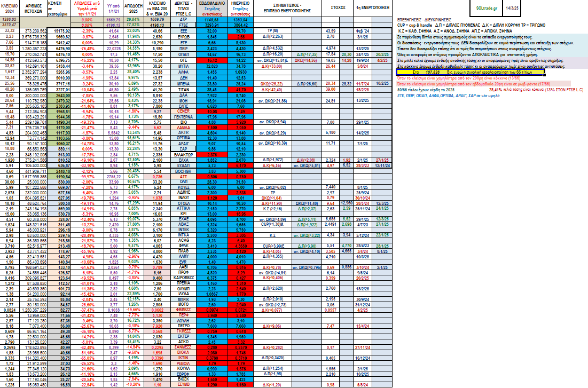Select the yield cell -19,66%

134,311
